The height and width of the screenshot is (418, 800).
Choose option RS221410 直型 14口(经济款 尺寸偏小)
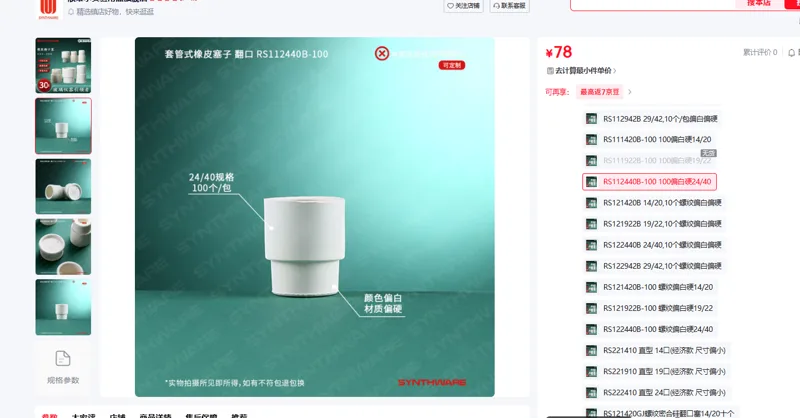656,350
